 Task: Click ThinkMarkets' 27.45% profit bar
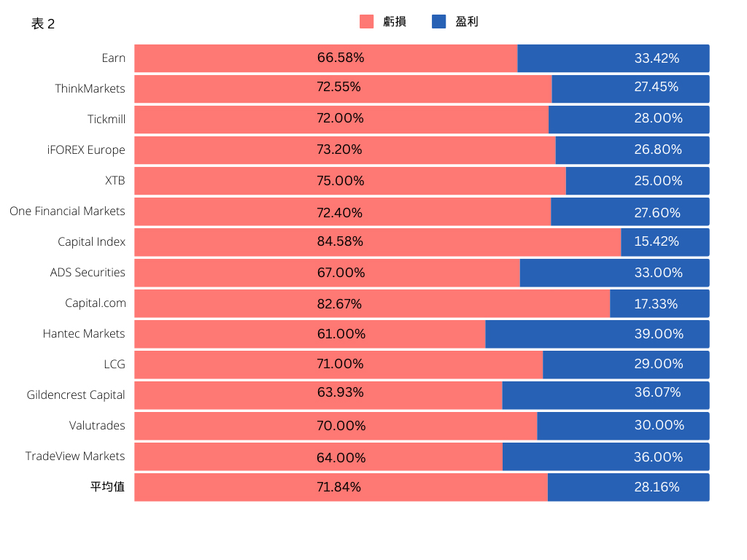631,89
